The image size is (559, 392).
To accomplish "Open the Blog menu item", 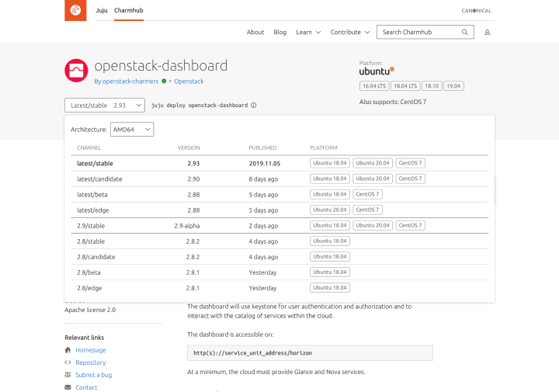I will tap(279, 32).
